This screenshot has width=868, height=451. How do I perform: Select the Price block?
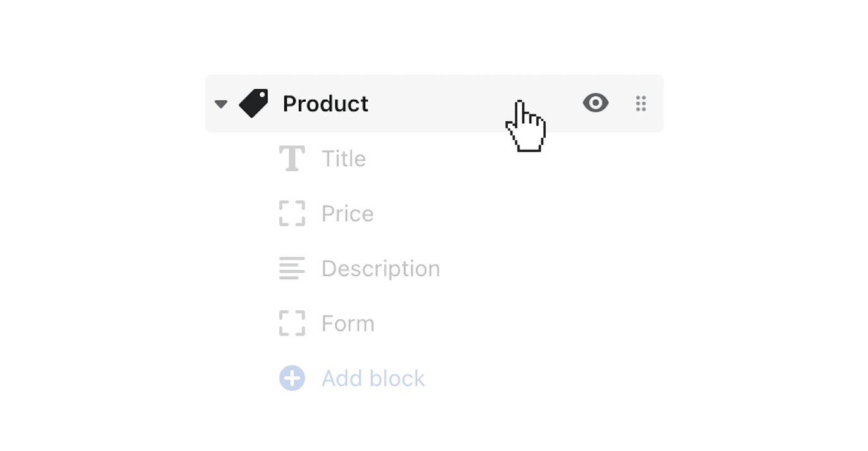pyautogui.click(x=347, y=213)
